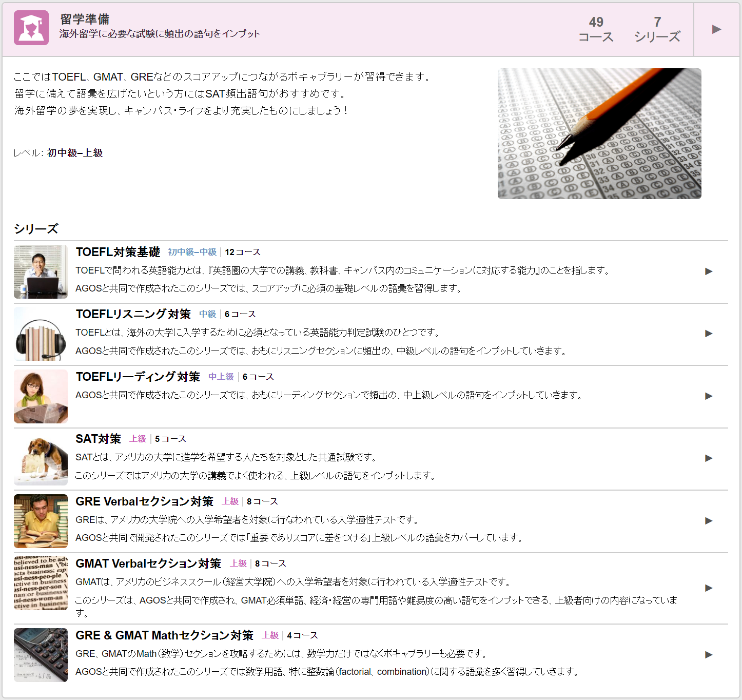Expand the 留学準備 header arrow
This screenshot has width=742, height=700.
(x=716, y=29)
